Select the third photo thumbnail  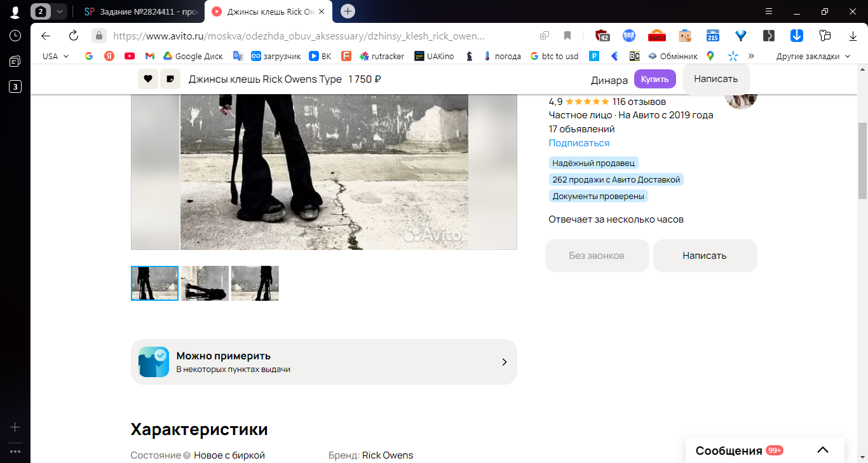[x=255, y=283]
